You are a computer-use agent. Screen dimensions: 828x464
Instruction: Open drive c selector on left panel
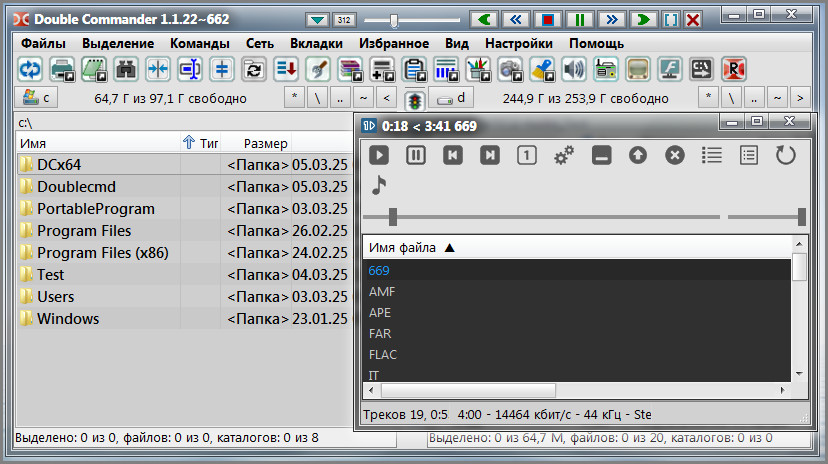click(38, 97)
